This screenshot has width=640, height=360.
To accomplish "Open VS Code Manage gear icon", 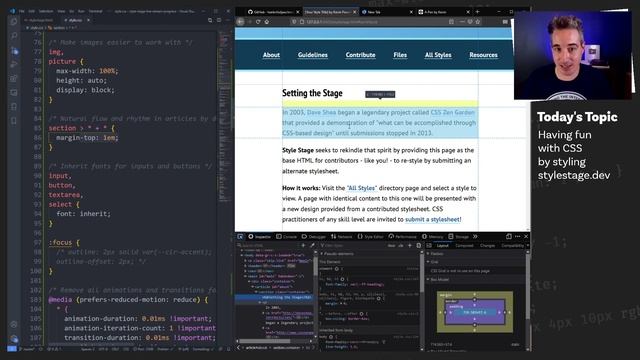I will [x=14, y=339].
